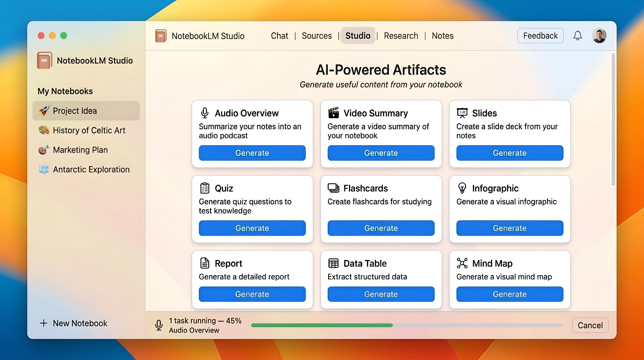644x360 pixels.
Task: Select the Marketing Plan notebook
Action: pos(80,150)
